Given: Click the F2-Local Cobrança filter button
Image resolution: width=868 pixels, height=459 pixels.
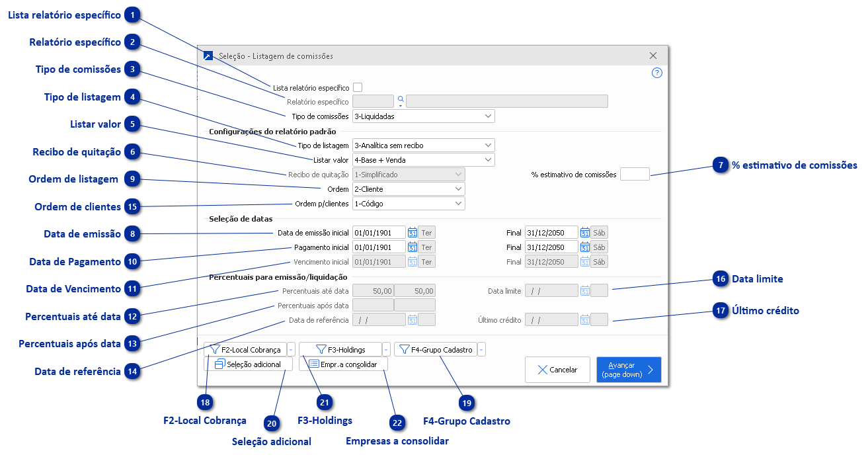Looking at the screenshot, I should (x=245, y=349).
